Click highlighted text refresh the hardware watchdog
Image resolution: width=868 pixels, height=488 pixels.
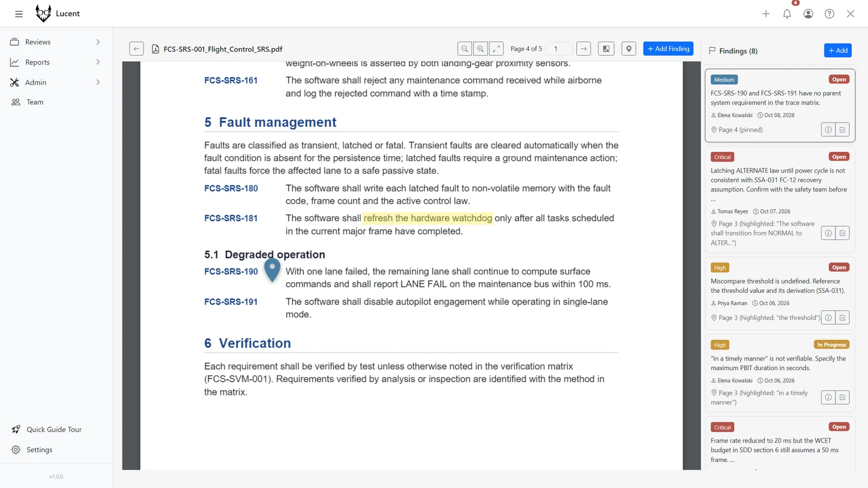(x=428, y=218)
